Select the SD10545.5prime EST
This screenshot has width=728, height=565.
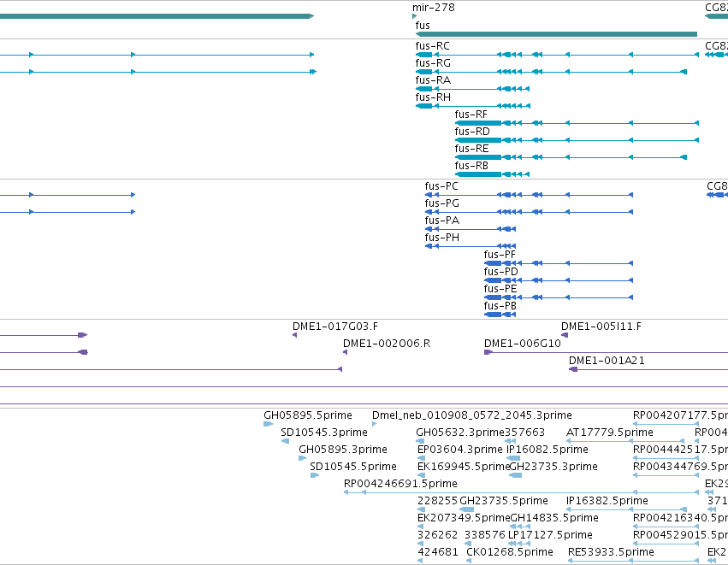[314, 475]
